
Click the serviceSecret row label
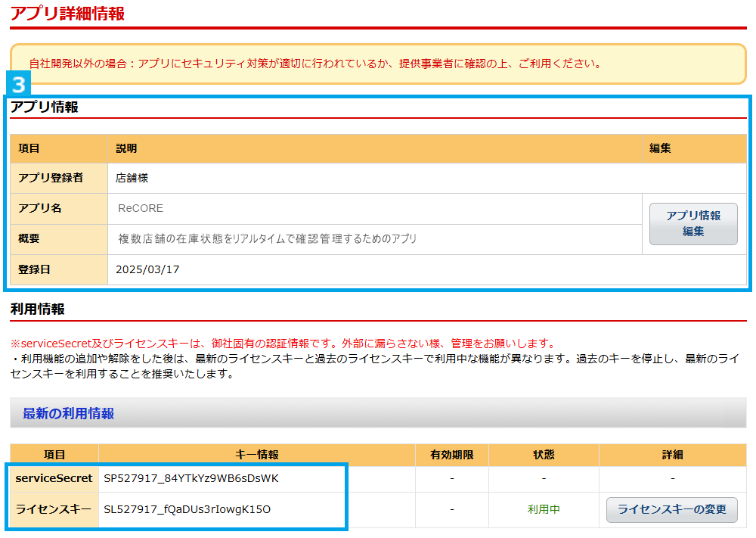[54, 478]
